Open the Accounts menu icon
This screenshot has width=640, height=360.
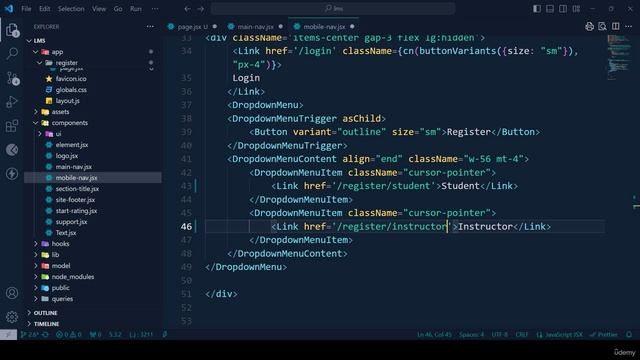(12, 293)
